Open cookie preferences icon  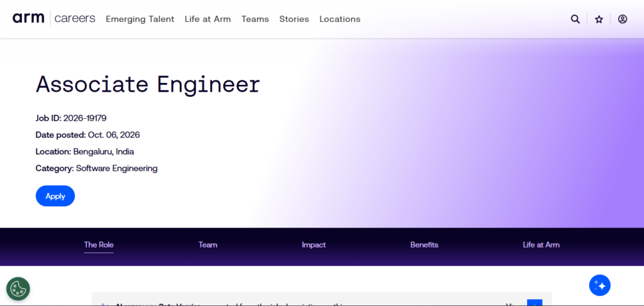click(x=18, y=289)
